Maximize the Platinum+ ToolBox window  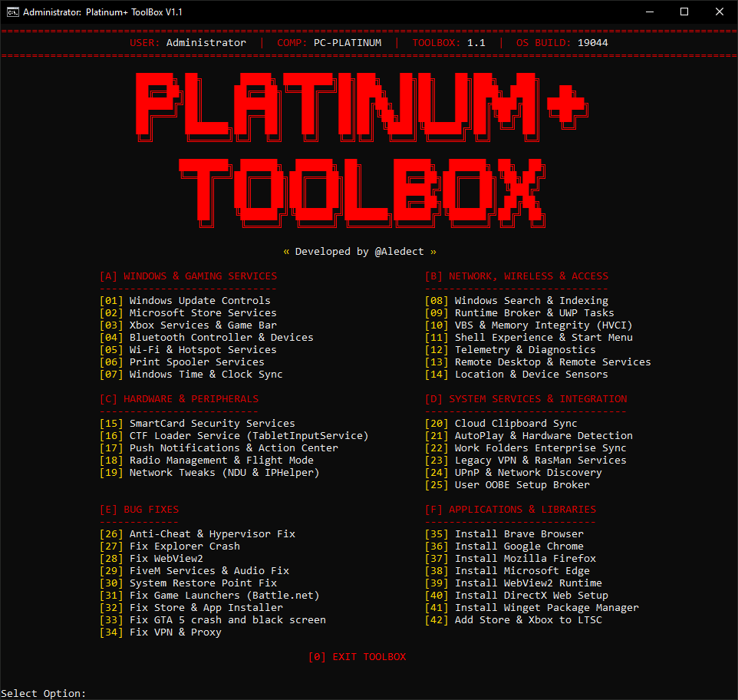684,12
